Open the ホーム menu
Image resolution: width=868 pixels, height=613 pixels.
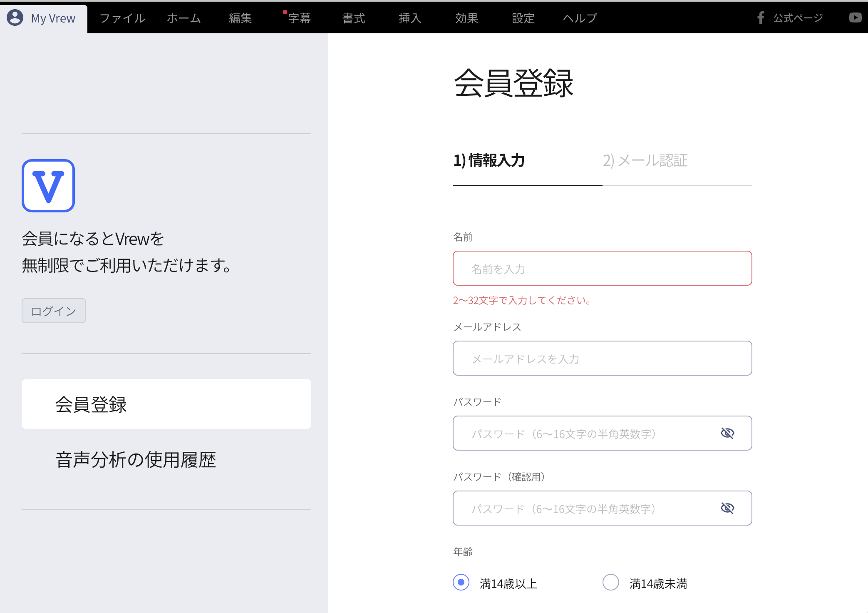click(184, 18)
